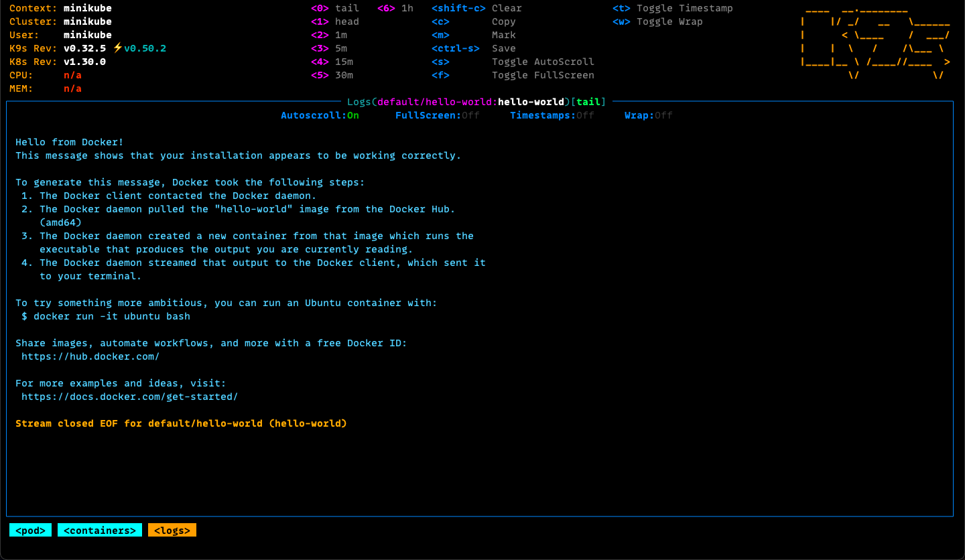Open the hub.docker.com link
The height and width of the screenshot is (560, 965).
[x=90, y=356]
